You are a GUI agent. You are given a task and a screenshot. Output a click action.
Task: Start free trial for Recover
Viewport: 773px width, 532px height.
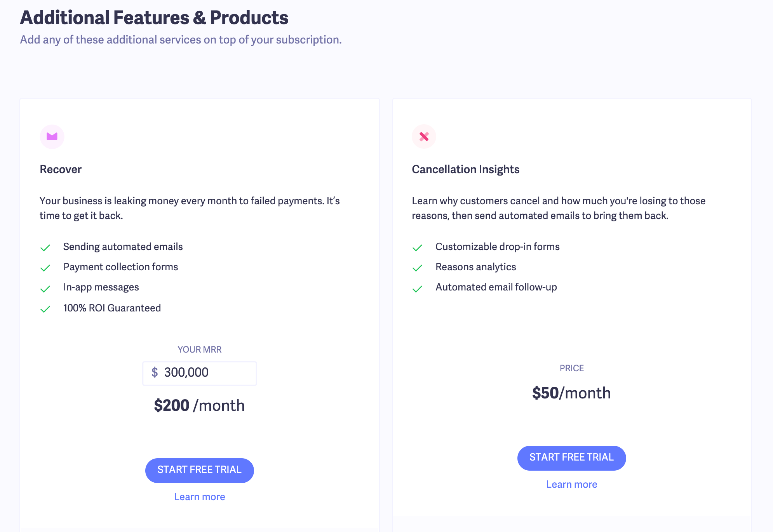point(199,470)
